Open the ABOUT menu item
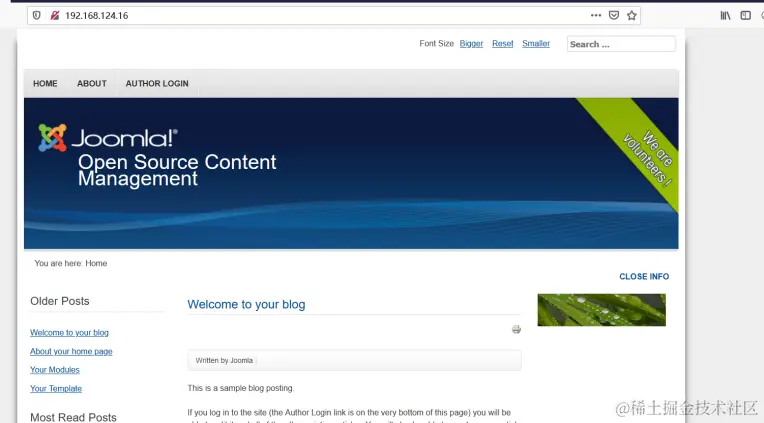Image resolution: width=764 pixels, height=423 pixels. (x=92, y=83)
